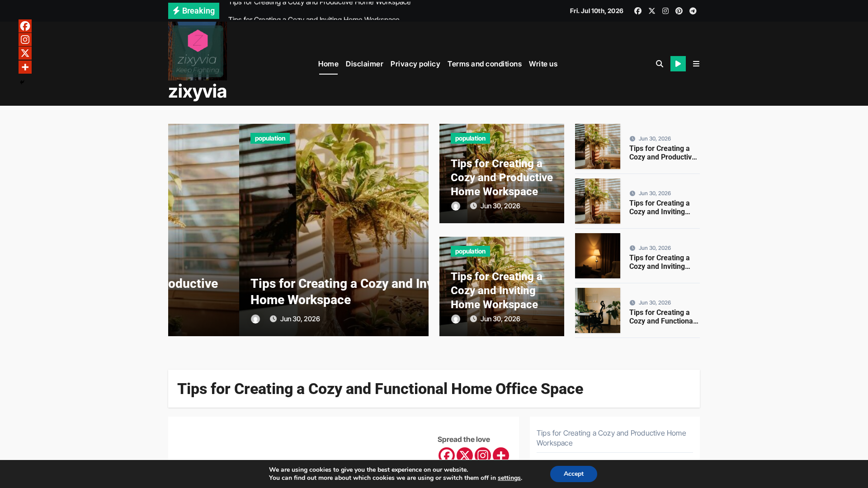Image resolution: width=868 pixels, height=488 pixels.
Task: Expand more share options in left sidebar
Action: [x=25, y=67]
